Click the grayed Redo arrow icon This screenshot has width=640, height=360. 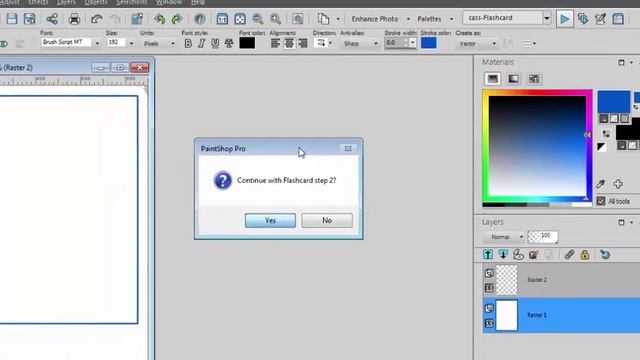[115, 19]
